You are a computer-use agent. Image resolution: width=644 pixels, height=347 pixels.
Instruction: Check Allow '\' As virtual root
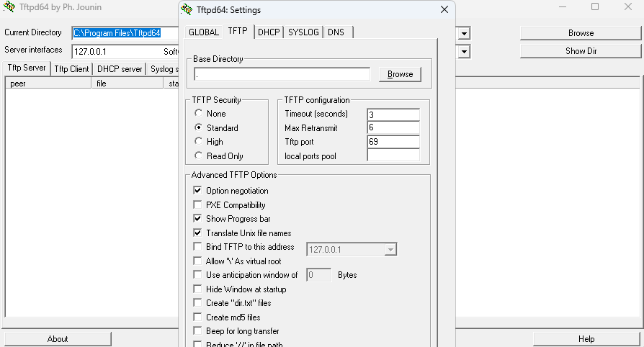point(197,261)
